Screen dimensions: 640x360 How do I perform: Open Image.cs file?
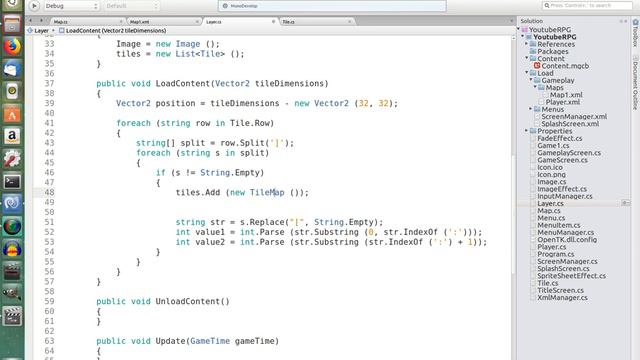(x=551, y=182)
